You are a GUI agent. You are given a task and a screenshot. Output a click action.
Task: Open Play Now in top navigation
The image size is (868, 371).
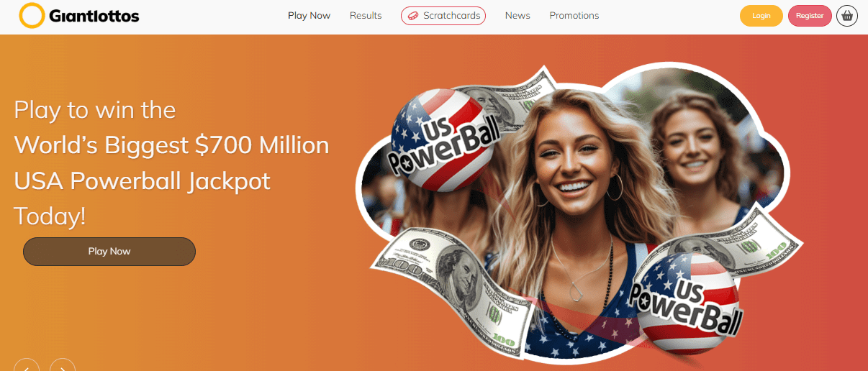click(x=309, y=16)
